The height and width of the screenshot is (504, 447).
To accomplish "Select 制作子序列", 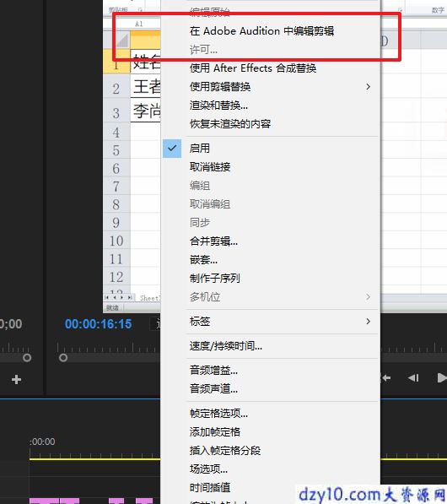I will pos(215,278).
